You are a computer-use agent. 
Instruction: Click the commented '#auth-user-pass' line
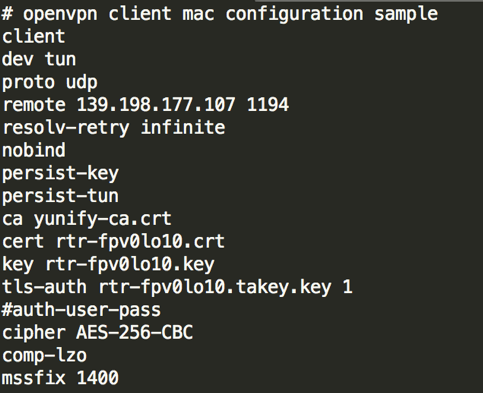pyautogui.click(x=81, y=310)
